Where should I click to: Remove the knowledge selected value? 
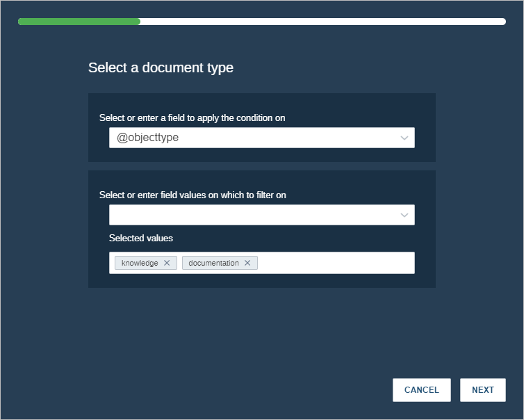pyautogui.click(x=167, y=263)
